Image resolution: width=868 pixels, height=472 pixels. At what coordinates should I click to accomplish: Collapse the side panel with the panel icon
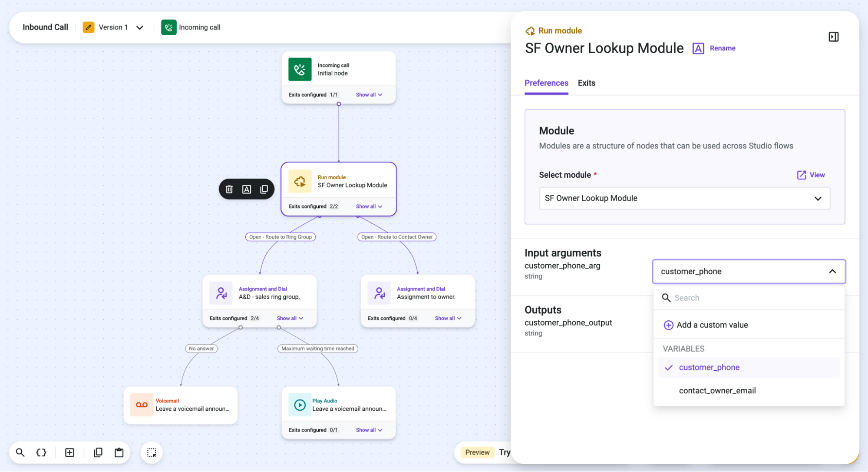tap(833, 37)
